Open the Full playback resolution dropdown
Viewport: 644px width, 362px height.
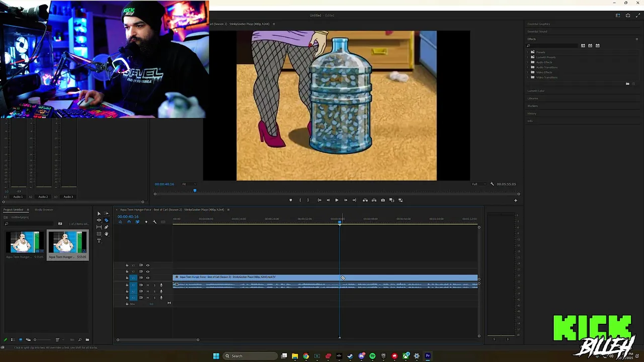(x=479, y=184)
